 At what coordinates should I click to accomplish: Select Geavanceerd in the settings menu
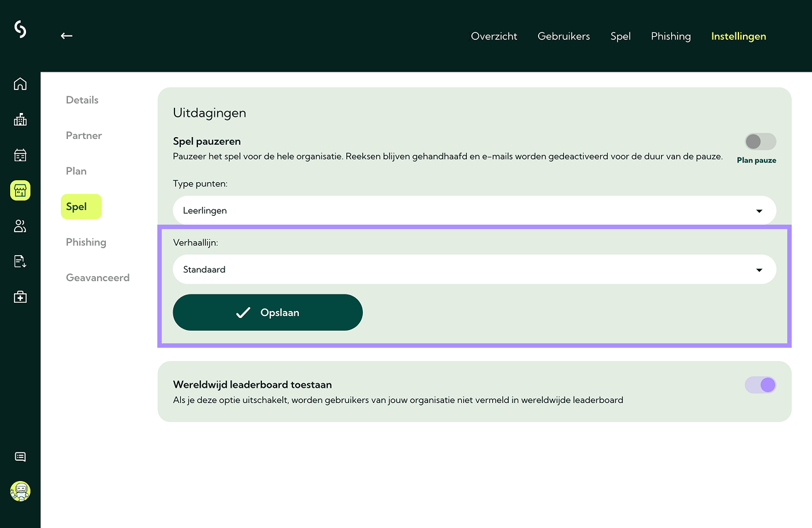(x=98, y=277)
